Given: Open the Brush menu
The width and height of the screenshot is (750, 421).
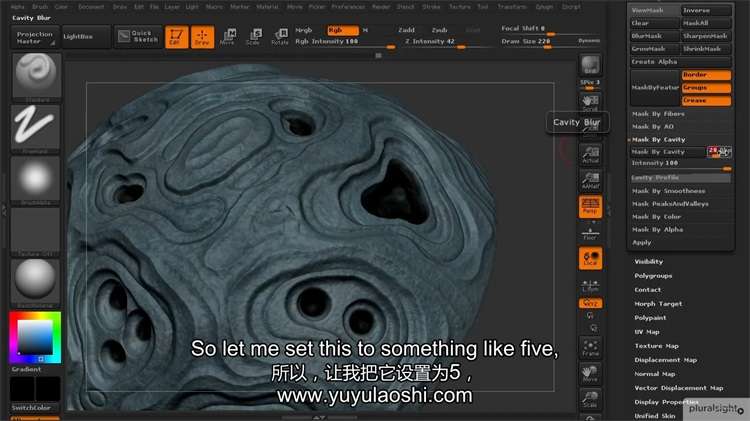Looking at the screenshot, I should [40, 7].
